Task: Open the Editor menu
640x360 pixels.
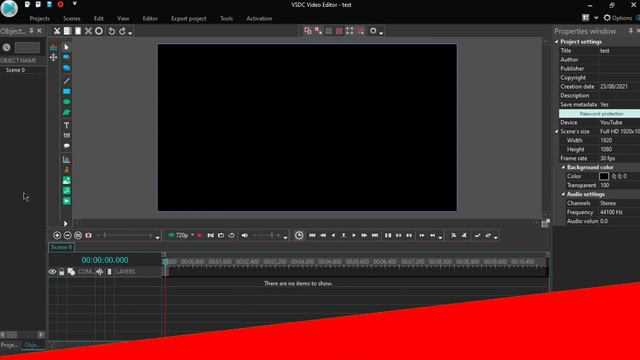Action: pos(150,18)
